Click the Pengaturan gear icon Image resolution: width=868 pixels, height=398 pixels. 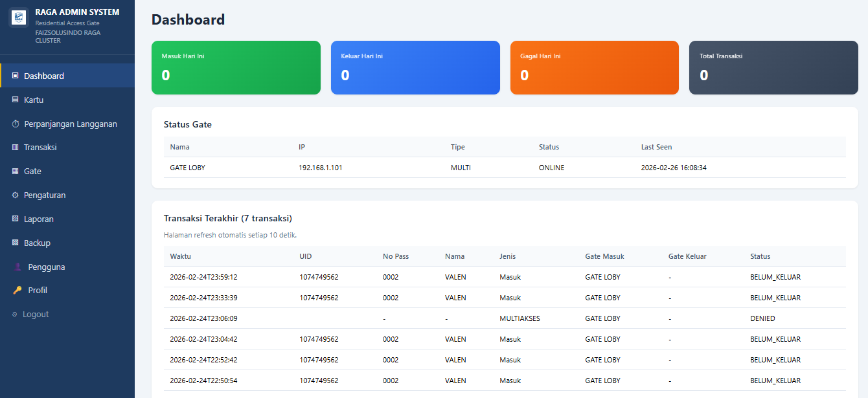tap(16, 195)
